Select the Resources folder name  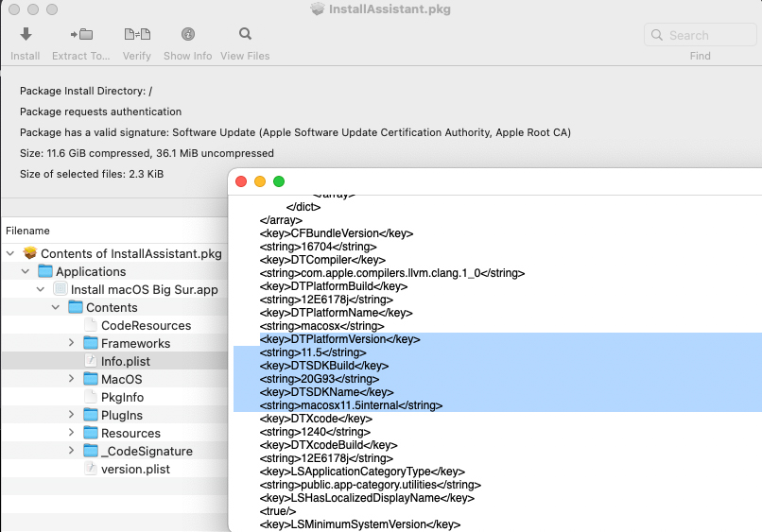pyautogui.click(x=130, y=433)
